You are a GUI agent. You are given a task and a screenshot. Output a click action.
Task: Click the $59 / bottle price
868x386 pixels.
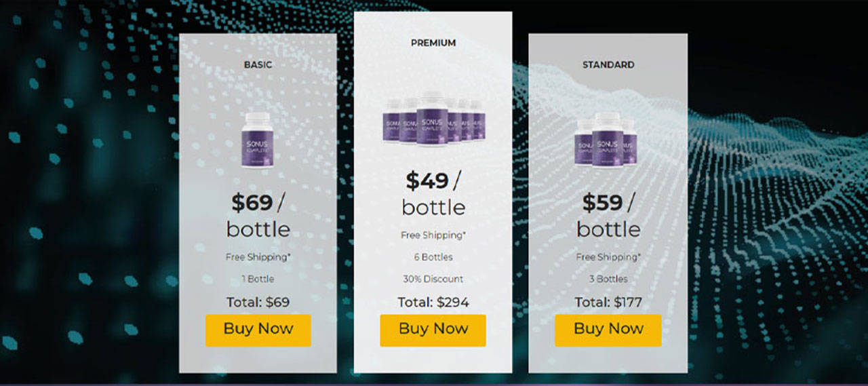[x=608, y=216]
